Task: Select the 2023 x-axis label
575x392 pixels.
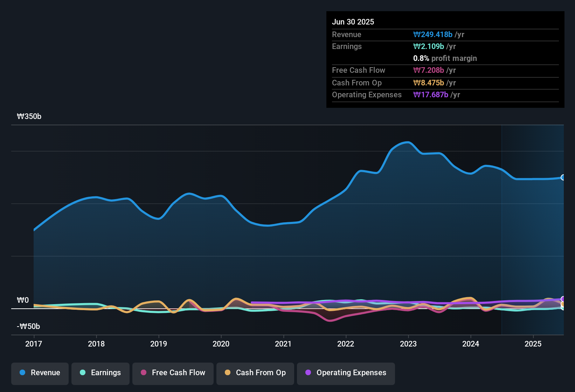Action: [408, 344]
